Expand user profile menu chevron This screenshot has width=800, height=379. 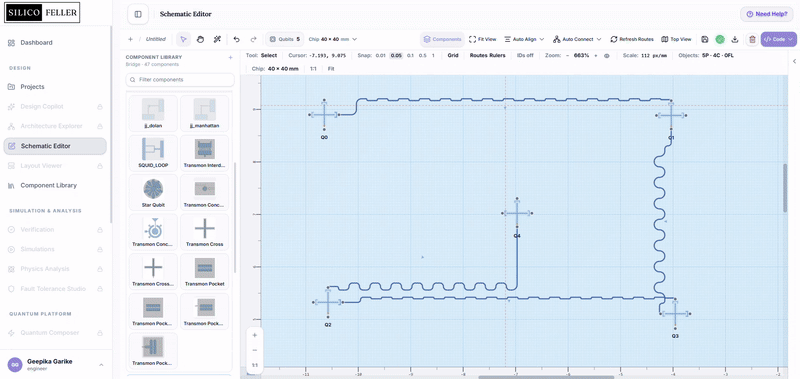(x=101, y=365)
